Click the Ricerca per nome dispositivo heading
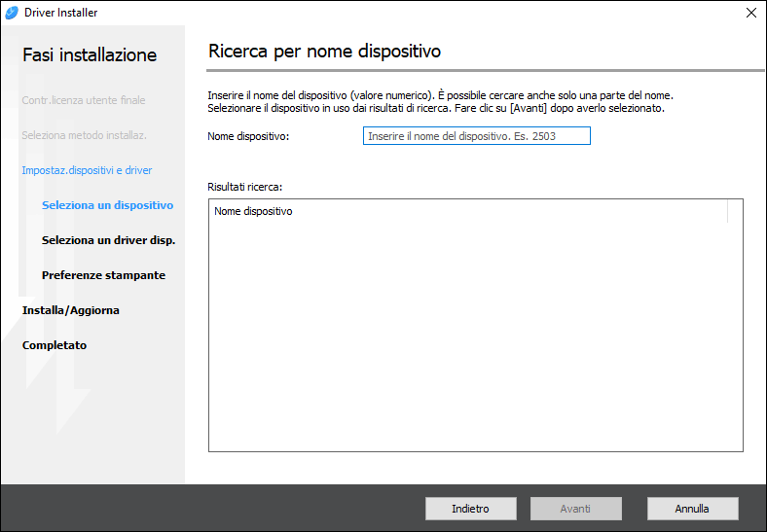The height and width of the screenshot is (532, 767). (x=325, y=52)
